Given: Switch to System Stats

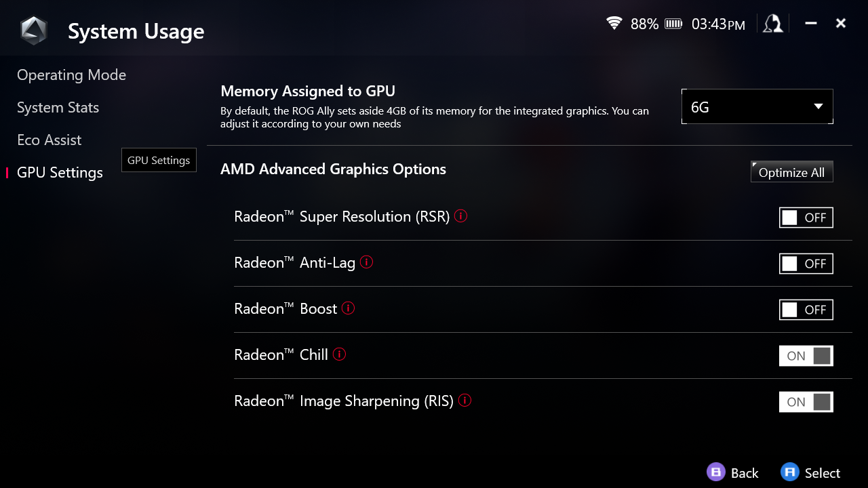Looking at the screenshot, I should (58, 108).
